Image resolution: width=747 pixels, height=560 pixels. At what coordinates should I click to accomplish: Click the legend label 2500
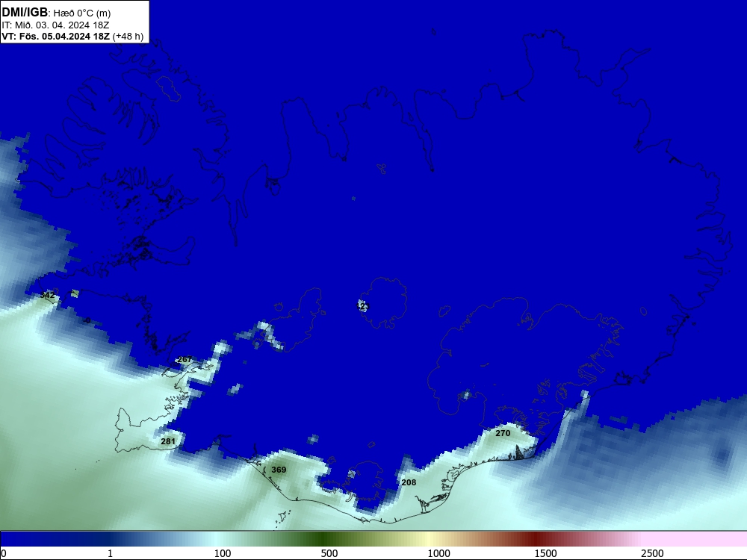(652, 553)
